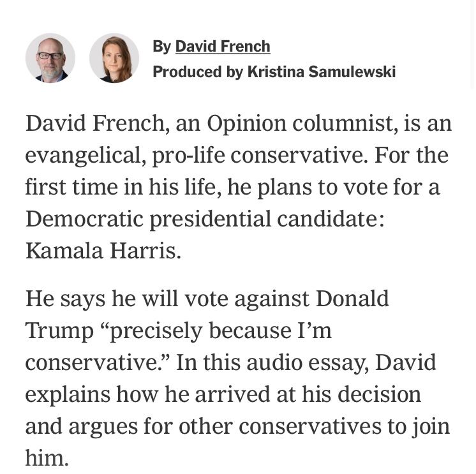Click the Produced by Kristina Samulewski credit

274,72
